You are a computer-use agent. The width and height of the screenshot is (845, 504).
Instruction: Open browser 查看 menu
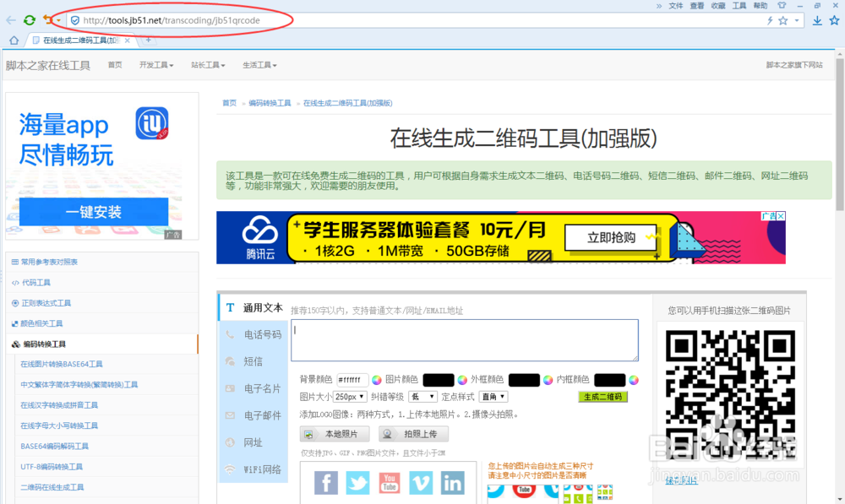697,6
